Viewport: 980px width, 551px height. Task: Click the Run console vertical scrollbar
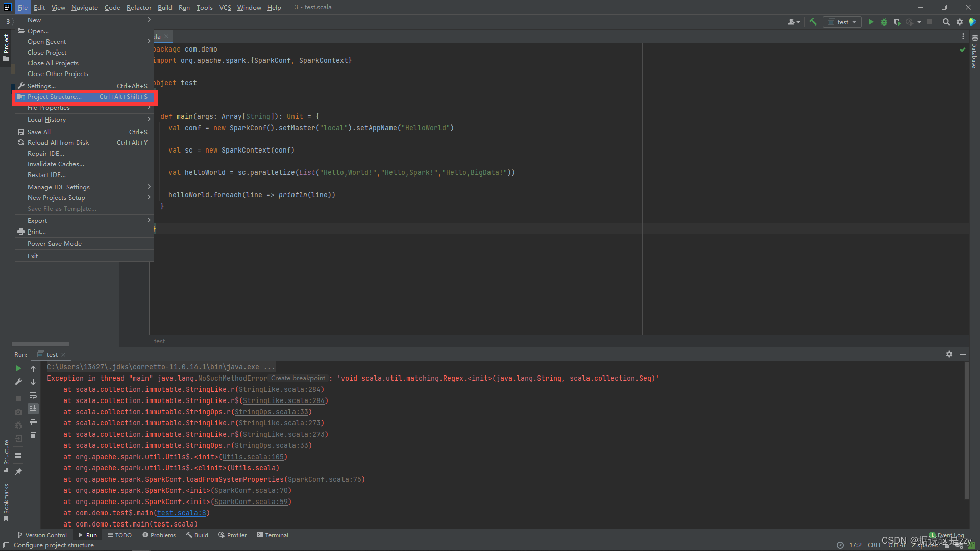(x=966, y=431)
